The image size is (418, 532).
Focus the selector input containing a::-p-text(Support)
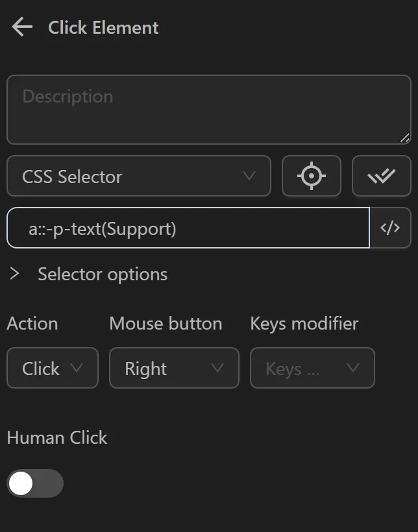pos(188,228)
